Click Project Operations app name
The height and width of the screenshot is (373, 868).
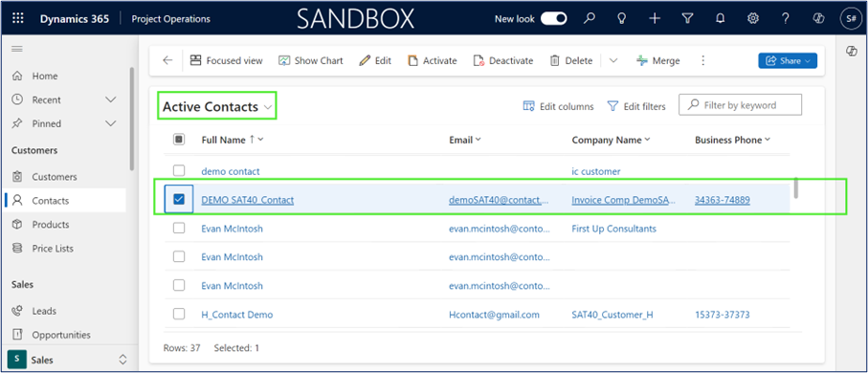(171, 19)
